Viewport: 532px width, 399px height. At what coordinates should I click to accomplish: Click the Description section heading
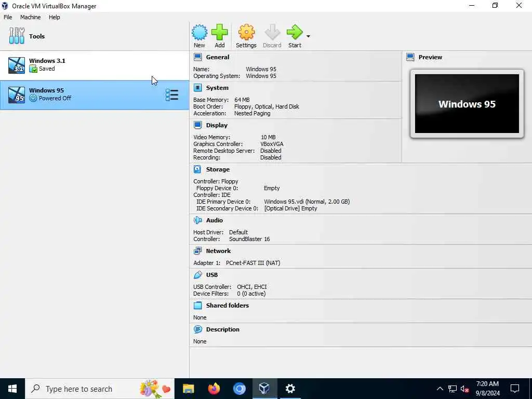point(222,329)
